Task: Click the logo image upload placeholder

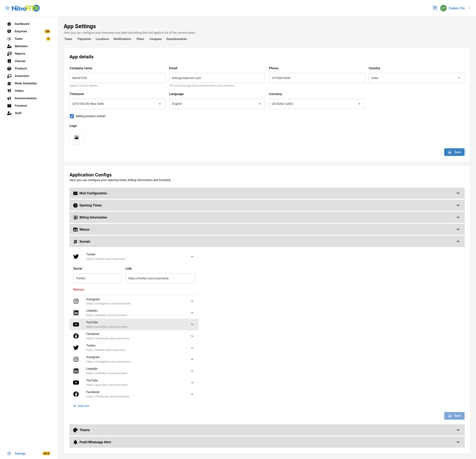Action: click(76, 138)
